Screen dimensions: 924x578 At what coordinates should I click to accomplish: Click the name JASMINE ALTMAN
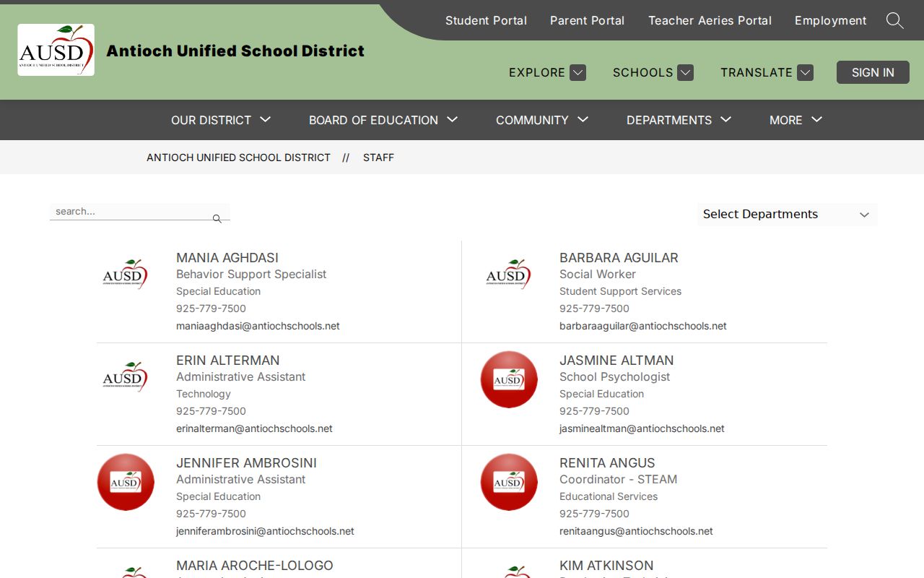tap(616, 361)
